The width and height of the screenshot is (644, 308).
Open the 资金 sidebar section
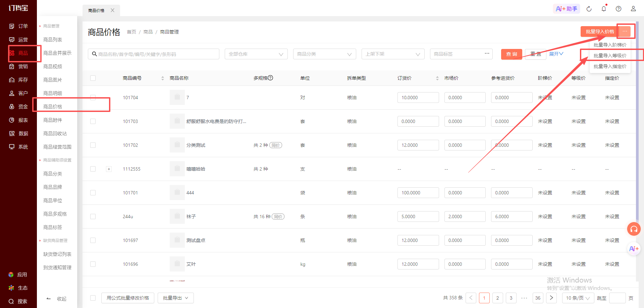(18, 107)
